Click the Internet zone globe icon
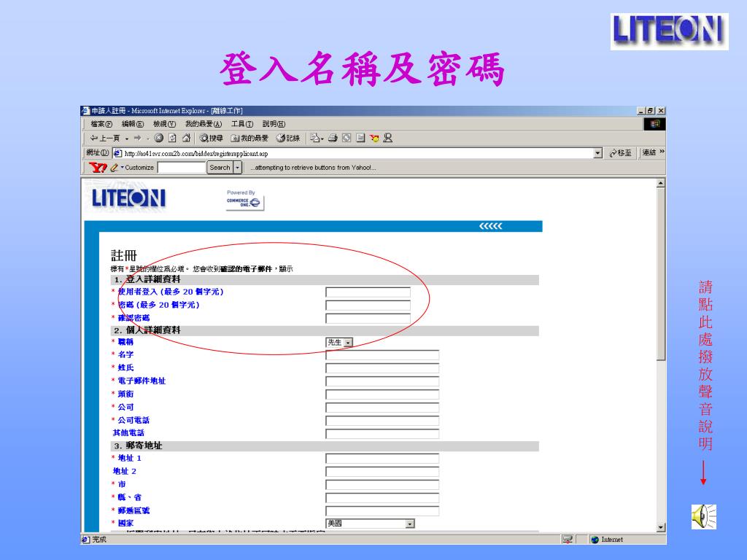The height and width of the screenshot is (560, 747). [595, 540]
